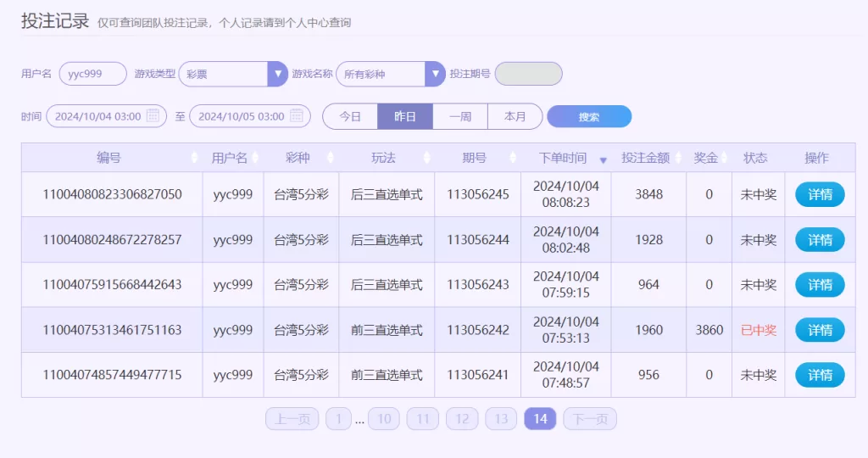Sort by 编号 column arrows
Screen dimensions: 868x458
194,158
